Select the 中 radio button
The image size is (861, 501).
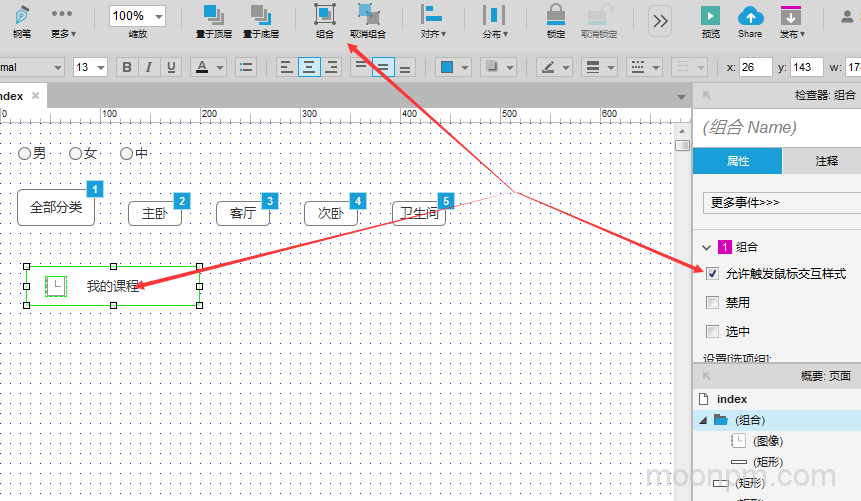[126, 153]
